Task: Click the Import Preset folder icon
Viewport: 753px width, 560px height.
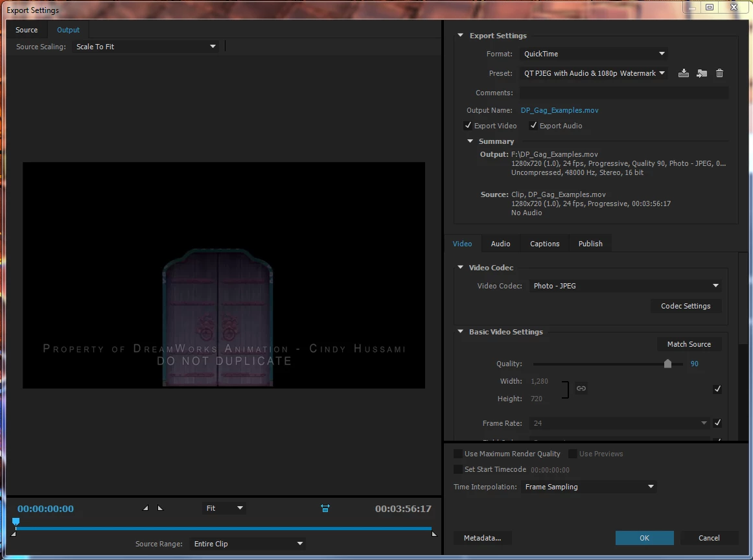Action: [x=702, y=73]
